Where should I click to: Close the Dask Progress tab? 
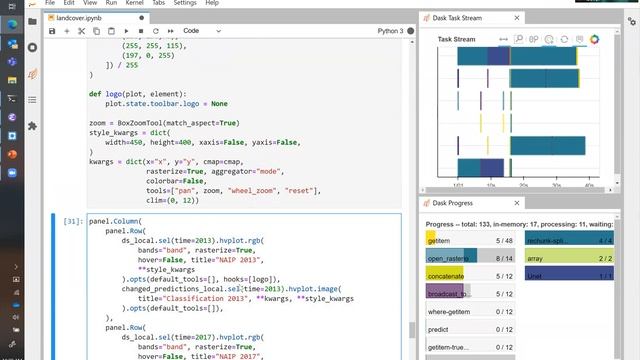[517, 203]
